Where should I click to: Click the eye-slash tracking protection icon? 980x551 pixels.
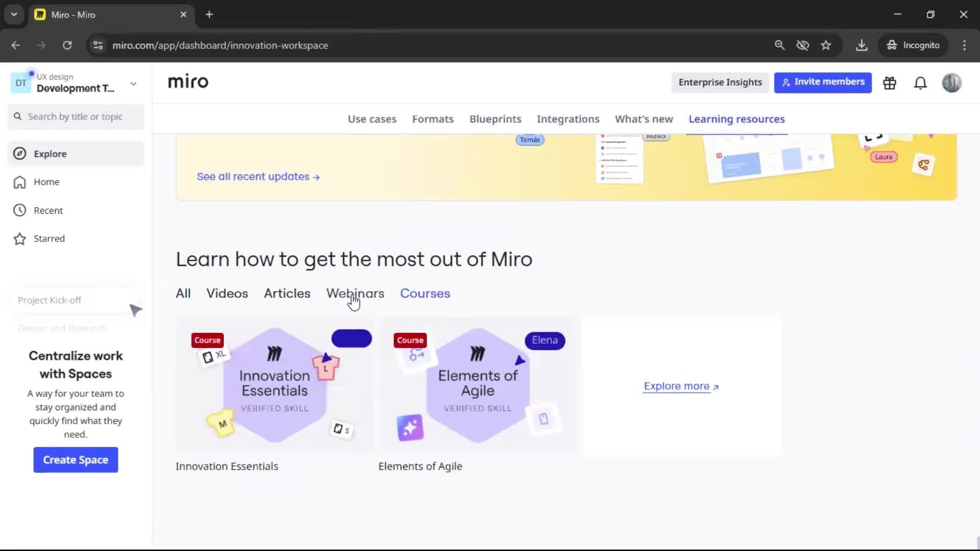[x=803, y=45]
